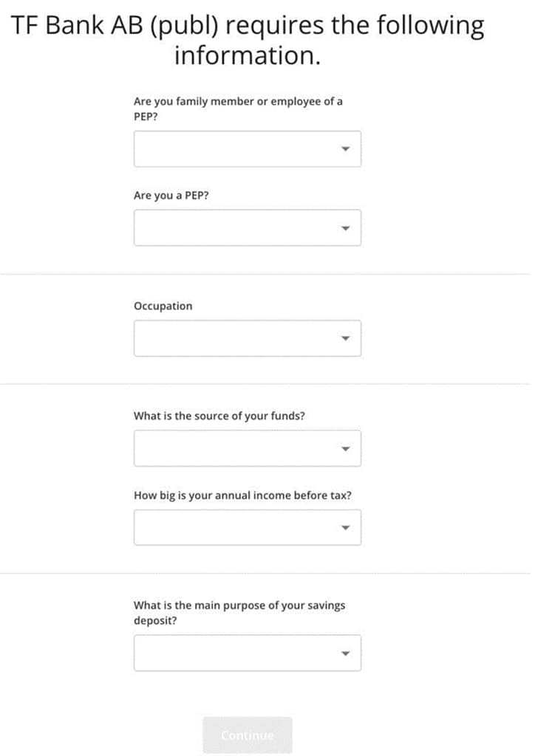Click arrow icon in the topmost selection box
Screen dimensions: 535x756
346,148
